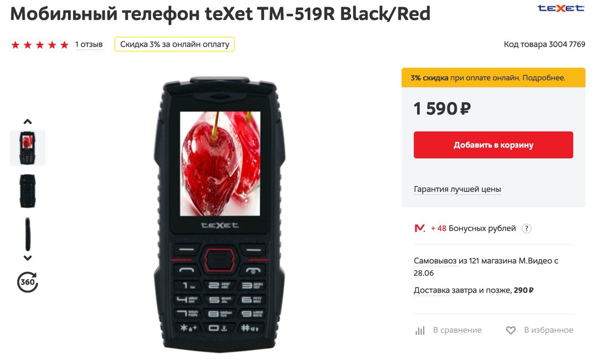This screenshot has height=364, width=604.
Task: Click the red M bonus logo
Action: [419, 229]
